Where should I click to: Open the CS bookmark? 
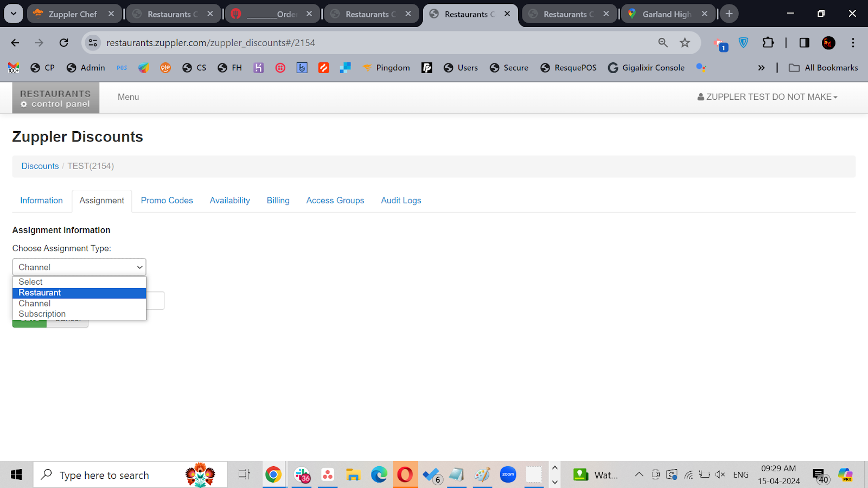pyautogui.click(x=195, y=68)
